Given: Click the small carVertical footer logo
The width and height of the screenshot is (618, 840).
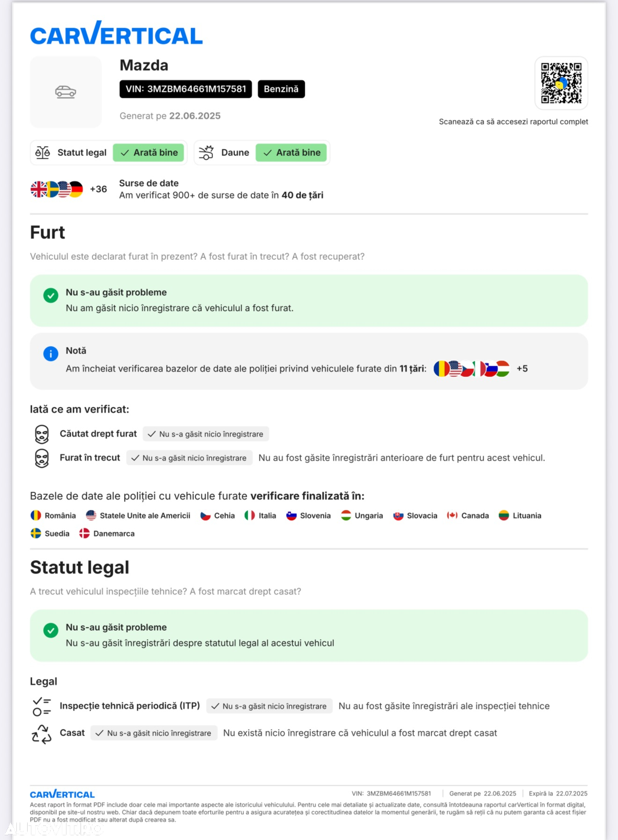Looking at the screenshot, I should [62, 794].
